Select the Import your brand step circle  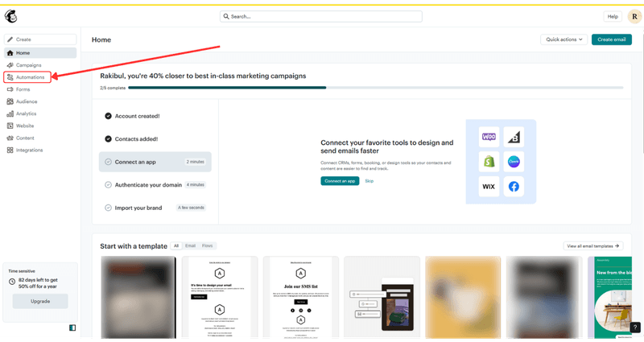[108, 208]
